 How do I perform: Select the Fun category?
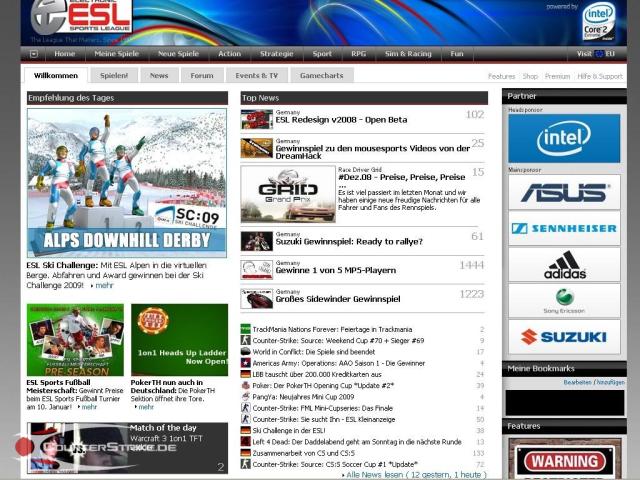(x=457, y=54)
